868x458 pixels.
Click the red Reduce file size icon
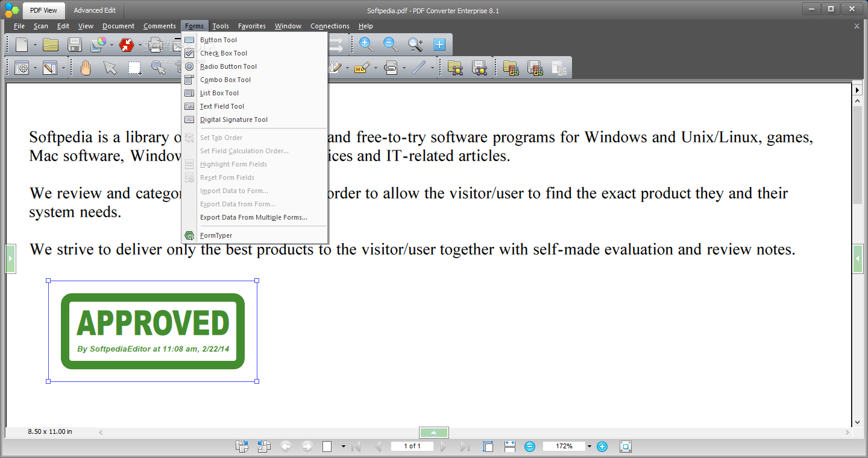[x=127, y=45]
